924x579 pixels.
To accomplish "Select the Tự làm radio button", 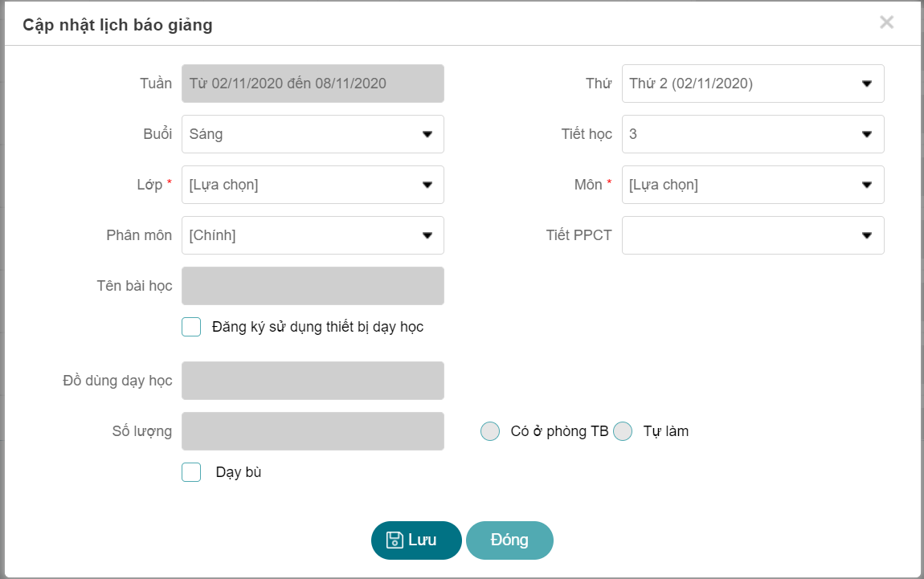I will (622, 431).
